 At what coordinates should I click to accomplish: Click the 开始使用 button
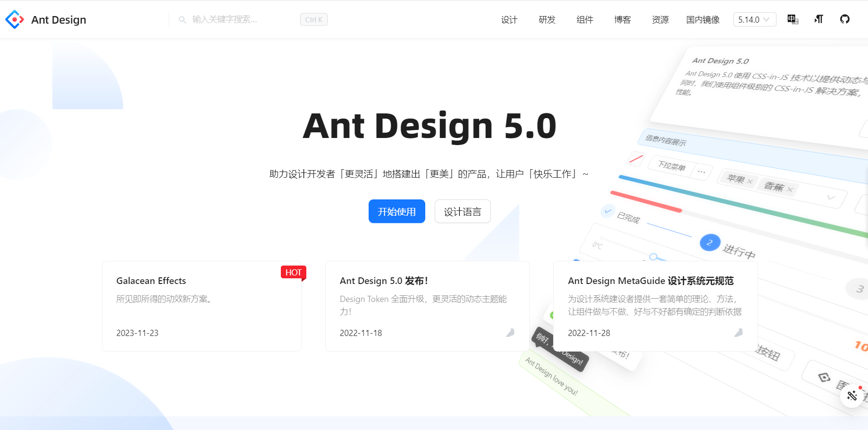(397, 211)
